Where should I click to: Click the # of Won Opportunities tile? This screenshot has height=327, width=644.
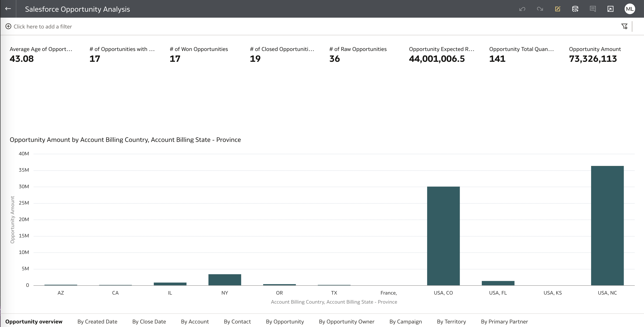coord(199,54)
